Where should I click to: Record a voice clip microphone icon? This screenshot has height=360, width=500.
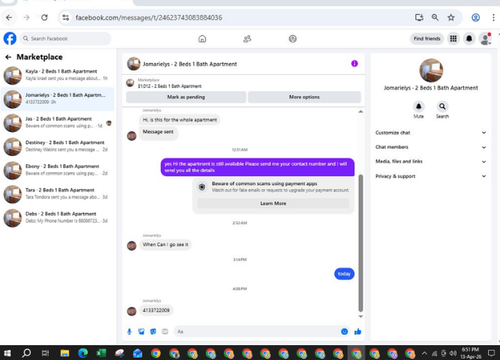pyautogui.click(x=129, y=331)
